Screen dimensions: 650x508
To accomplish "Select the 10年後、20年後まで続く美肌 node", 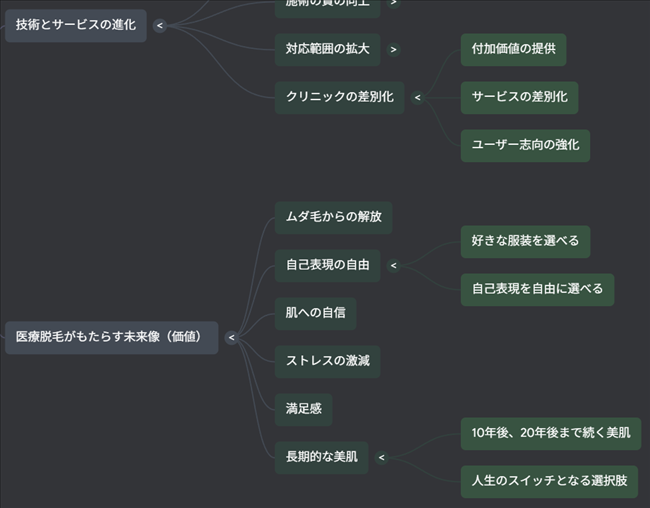I will (550, 433).
